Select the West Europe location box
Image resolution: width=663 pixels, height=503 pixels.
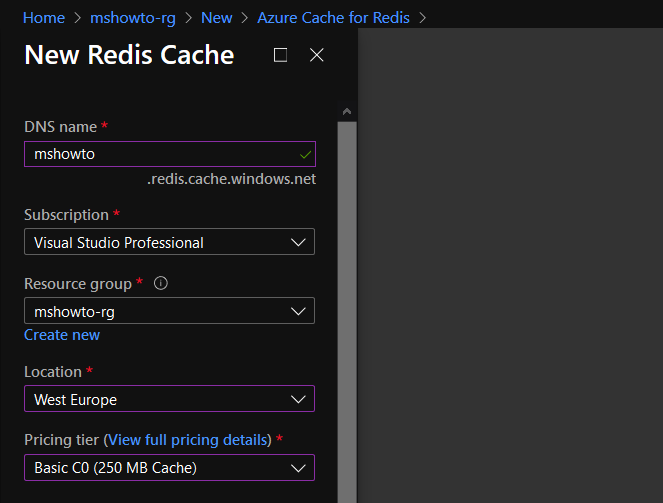pos(170,399)
